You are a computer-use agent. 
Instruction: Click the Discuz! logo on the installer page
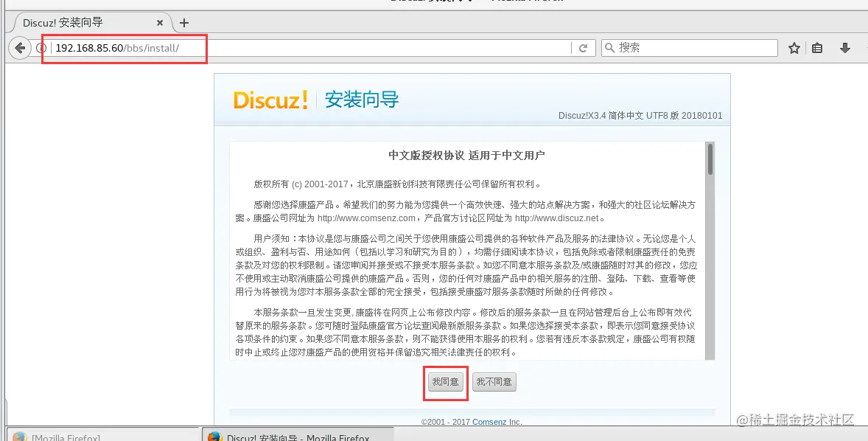click(270, 100)
